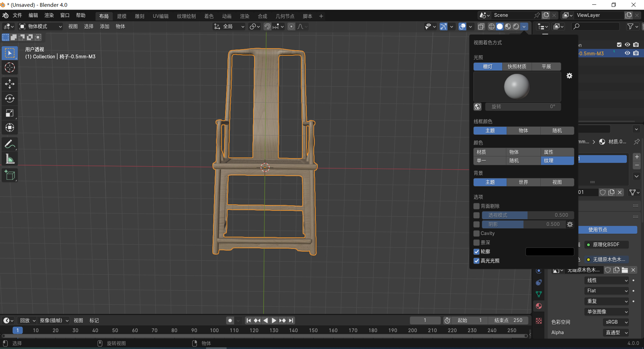Switch to the 几何节点 workspace tab

point(285,16)
